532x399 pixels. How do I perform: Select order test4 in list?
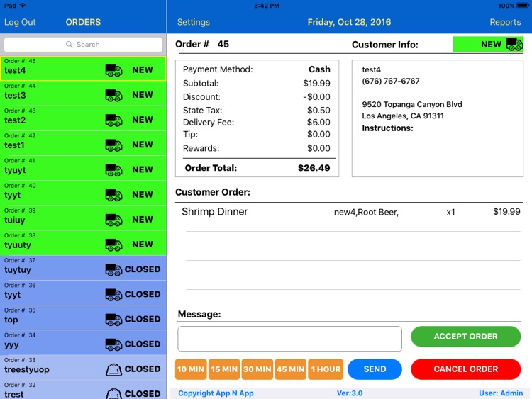coord(83,69)
